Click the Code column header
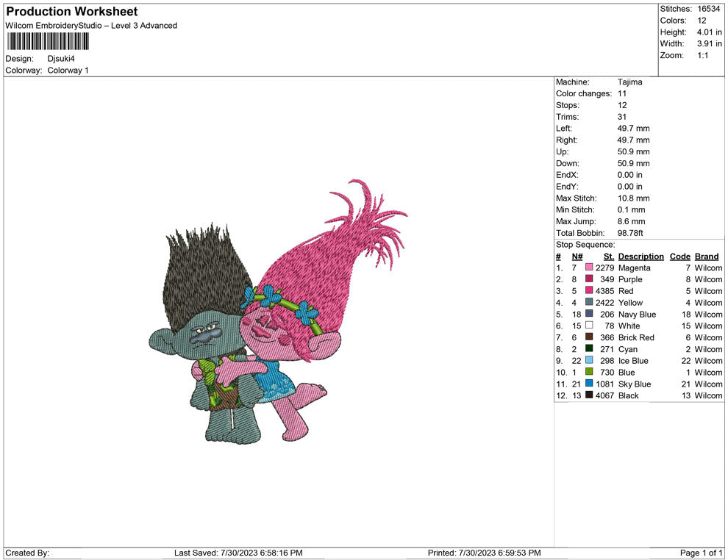Viewport: 728px width, 560px height. [x=679, y=256]
